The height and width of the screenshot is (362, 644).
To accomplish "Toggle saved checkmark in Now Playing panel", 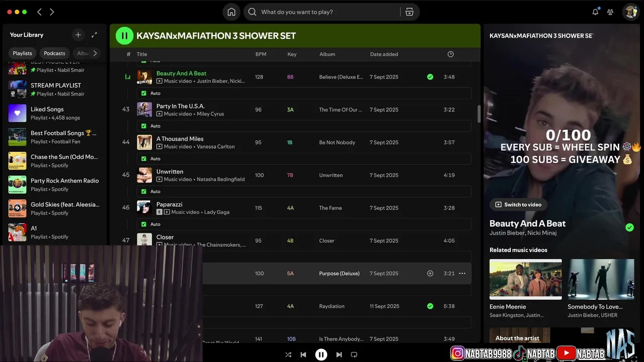I will 629,228.
